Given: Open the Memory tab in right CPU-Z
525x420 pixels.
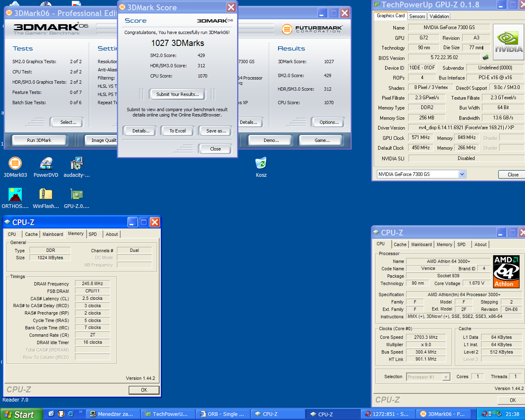Looking at the screenshot, I should pos(444,244).
